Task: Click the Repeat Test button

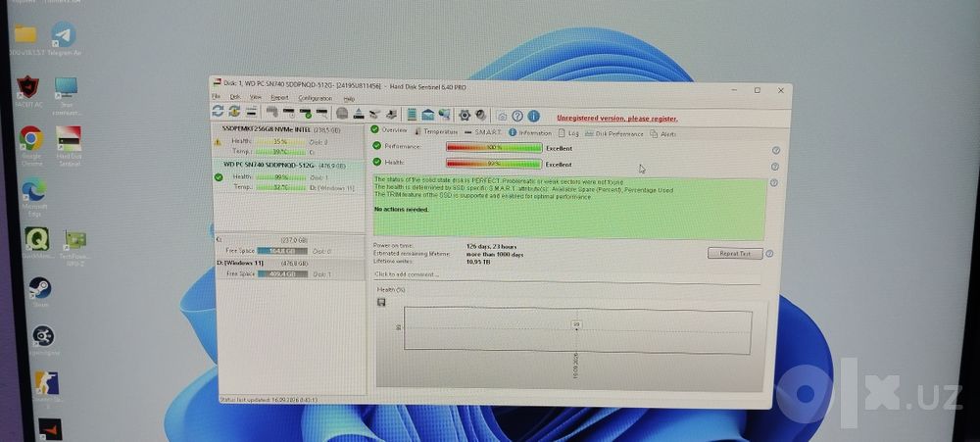Action: [x=735, y=253]
